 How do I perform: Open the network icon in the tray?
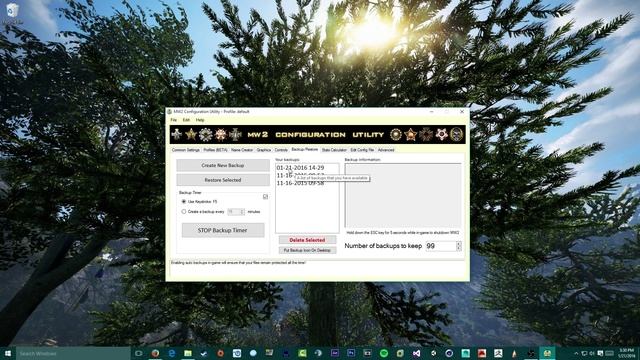pos(584,353)
